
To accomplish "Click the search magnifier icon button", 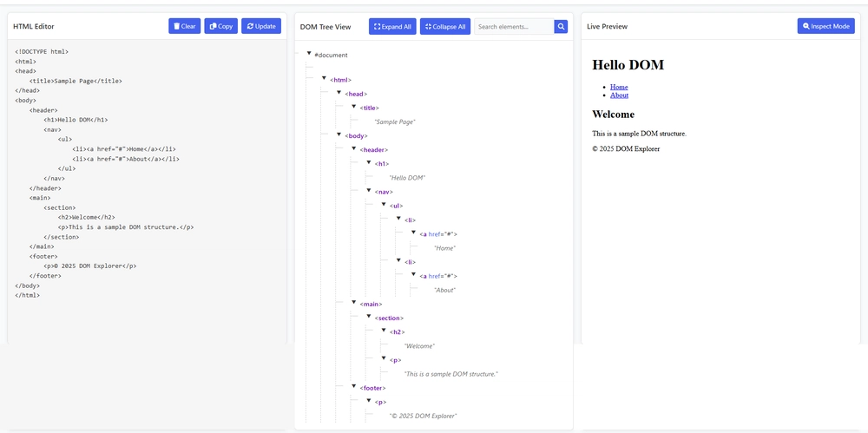I will click(561, 27).
